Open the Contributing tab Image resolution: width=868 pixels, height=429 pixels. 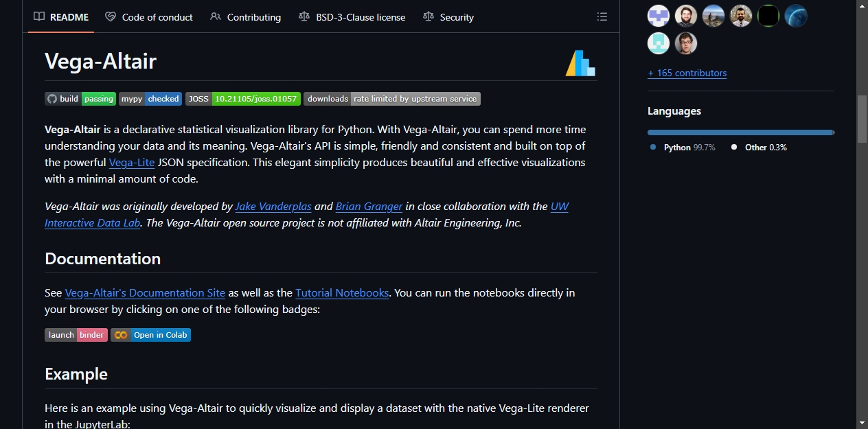pyautogui.click(x=245, y=17)
